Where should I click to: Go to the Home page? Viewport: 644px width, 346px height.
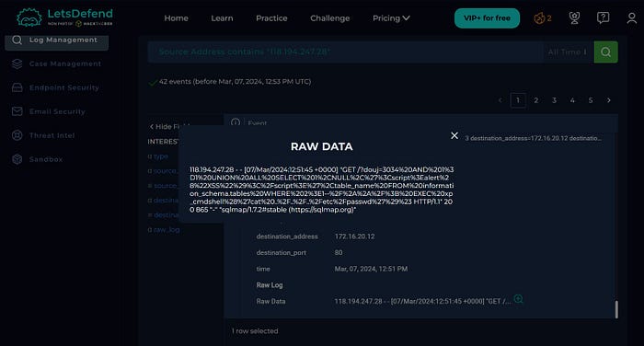tap(177, 18)
